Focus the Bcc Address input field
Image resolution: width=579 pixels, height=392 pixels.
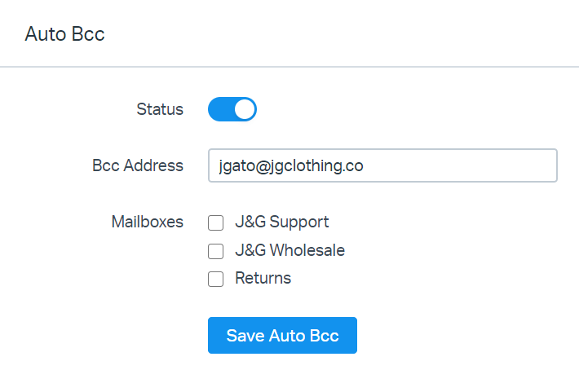click(382, 165)
